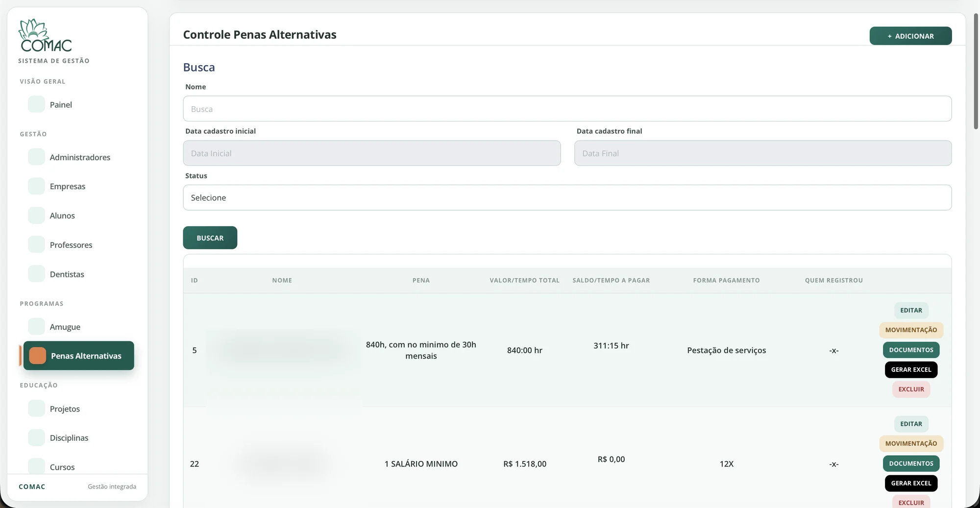Click the VALOR/TEMPO TOTAL column header
Image resolution: width=980 pixels, height=508 pixels.
(x=524, y=280)
